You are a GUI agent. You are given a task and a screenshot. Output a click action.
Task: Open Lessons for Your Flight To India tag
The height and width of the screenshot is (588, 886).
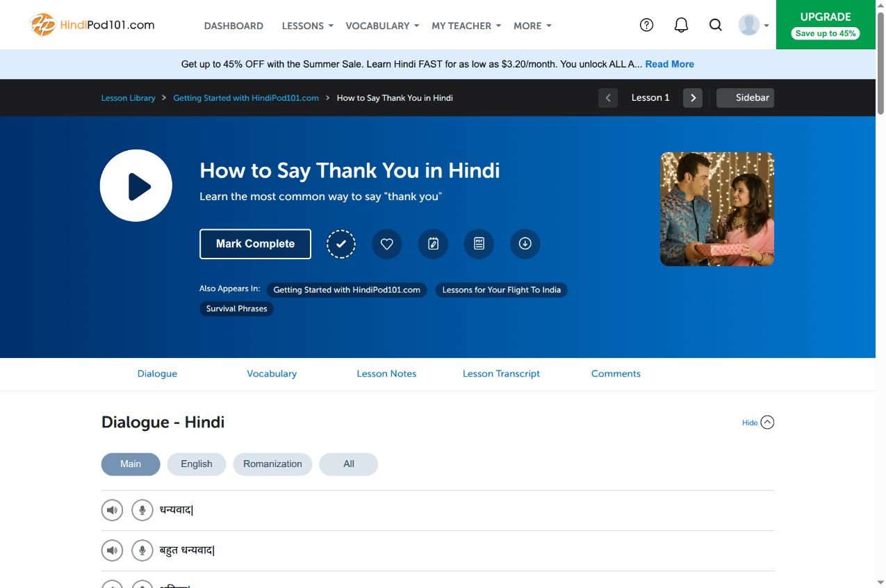coord(502,290)
